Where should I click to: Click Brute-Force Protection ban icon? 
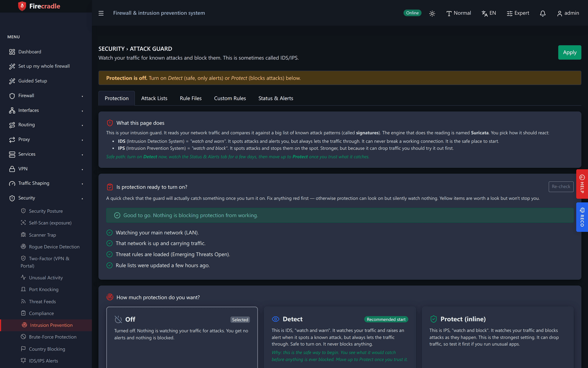click(x=24, y=337)
